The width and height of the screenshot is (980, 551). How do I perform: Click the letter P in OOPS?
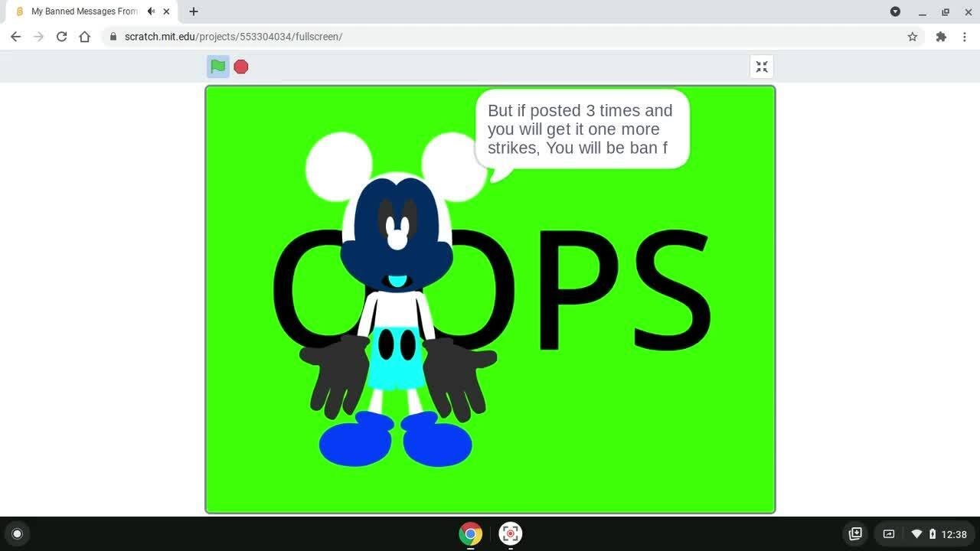pyautogui.click(x=578, y=290)
